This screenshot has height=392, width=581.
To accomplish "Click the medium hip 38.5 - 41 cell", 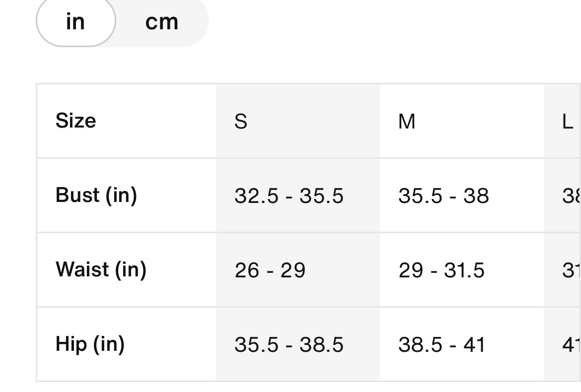I will 441,345.
